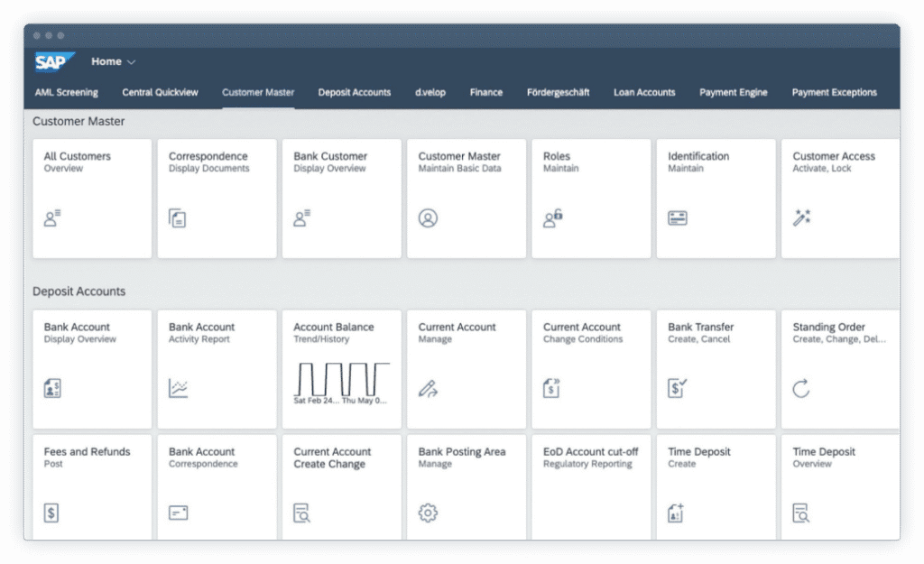The image size is (924, 564).
Task: Click the All Customers overview person icon
Action: [51, 217]
